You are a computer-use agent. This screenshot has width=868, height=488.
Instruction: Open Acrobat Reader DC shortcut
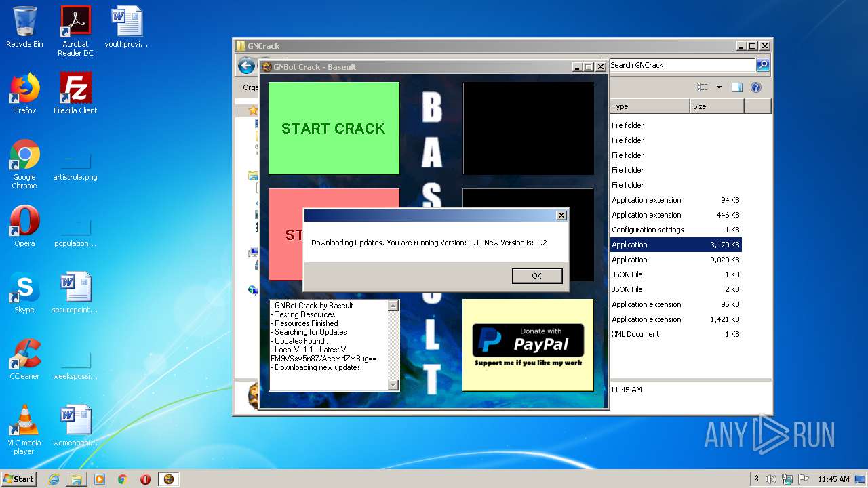point(75,30)
